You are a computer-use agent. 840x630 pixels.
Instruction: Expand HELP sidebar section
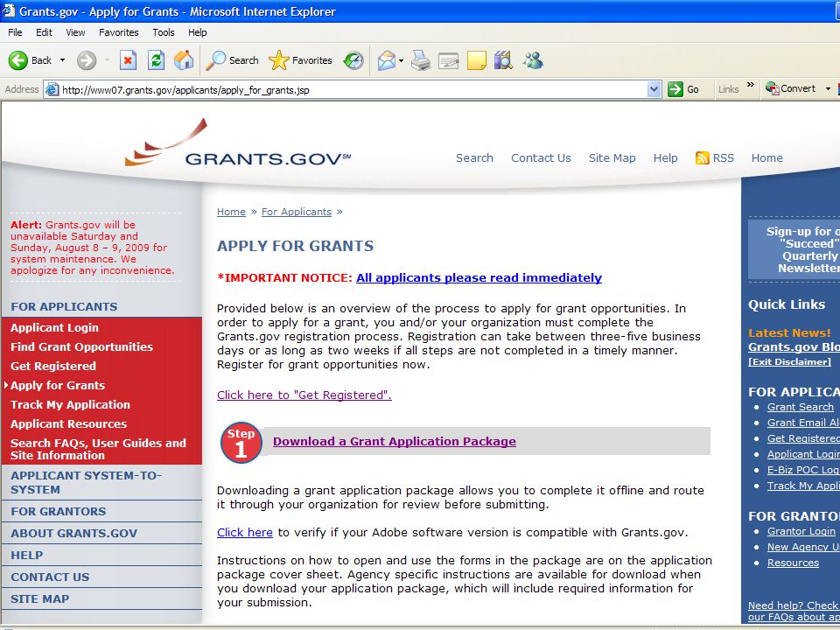click(27, 555)
